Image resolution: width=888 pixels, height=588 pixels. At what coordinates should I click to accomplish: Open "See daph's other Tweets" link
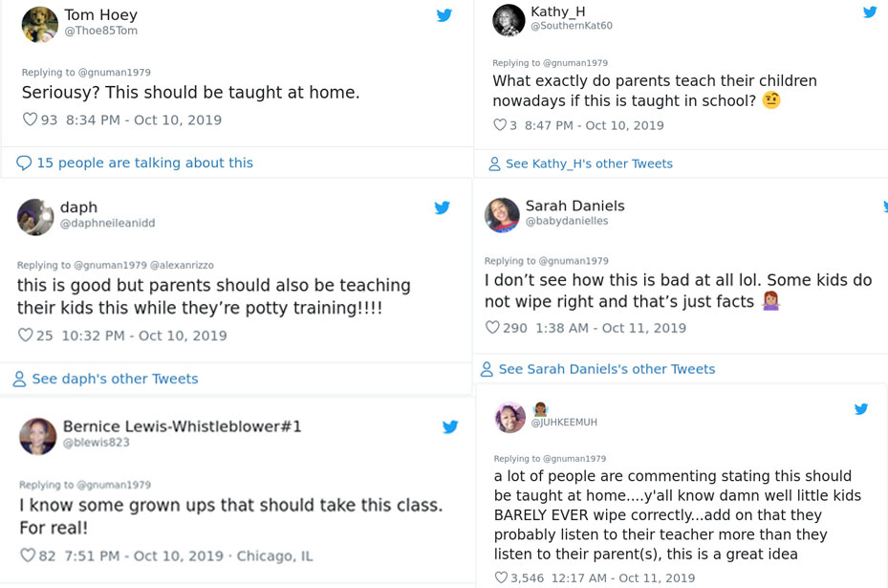click(x=115, y=379)
